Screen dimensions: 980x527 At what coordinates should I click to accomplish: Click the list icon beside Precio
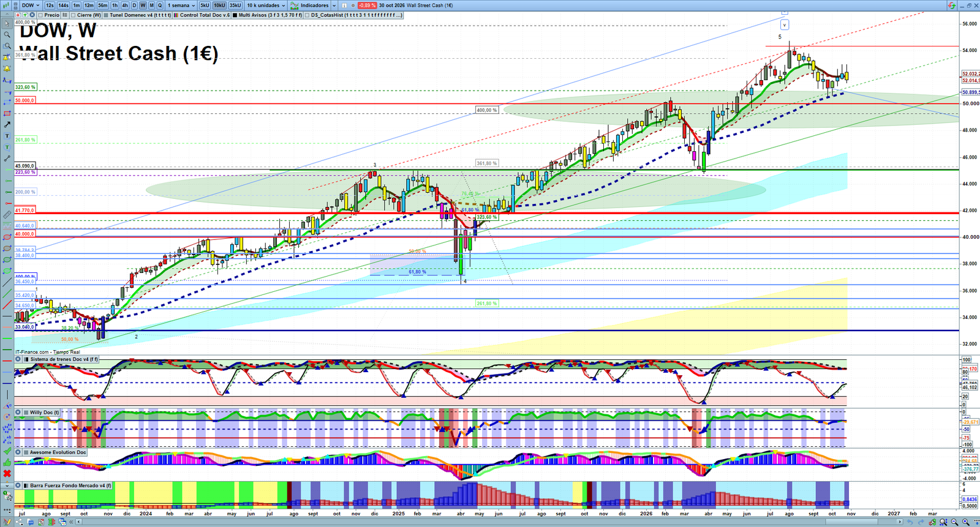pyautogui.click(x=65, y=15)
